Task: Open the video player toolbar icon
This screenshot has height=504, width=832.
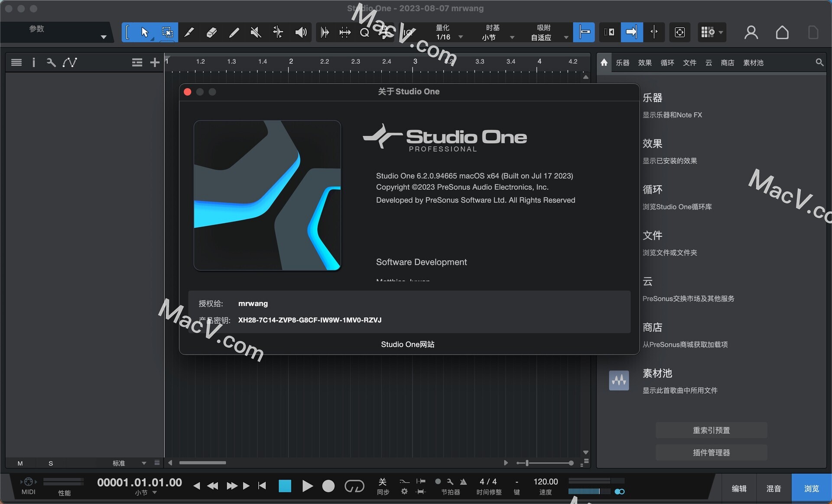Action: [680, 32]
